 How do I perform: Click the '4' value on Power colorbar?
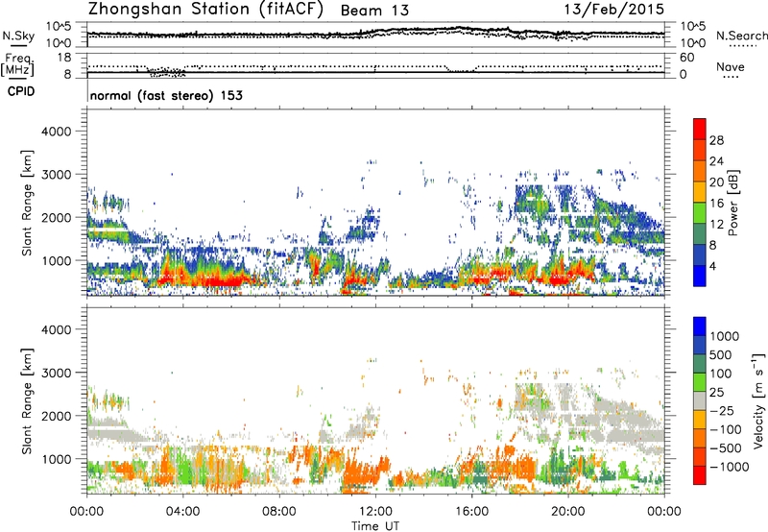(x=713, y=267)
